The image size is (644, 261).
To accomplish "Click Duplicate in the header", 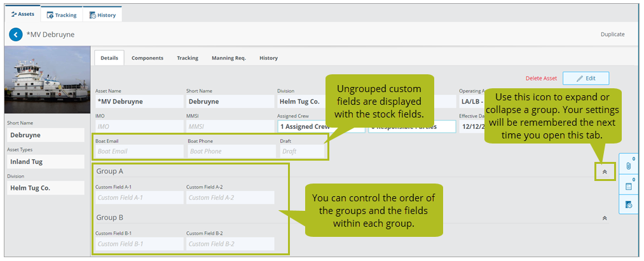I will 612,34.
